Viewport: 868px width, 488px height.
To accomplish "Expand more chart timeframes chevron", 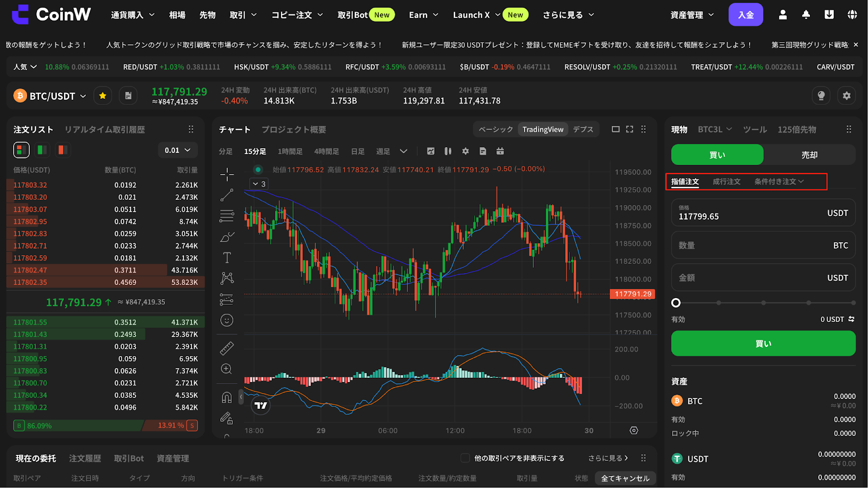I will coord(403,151).
